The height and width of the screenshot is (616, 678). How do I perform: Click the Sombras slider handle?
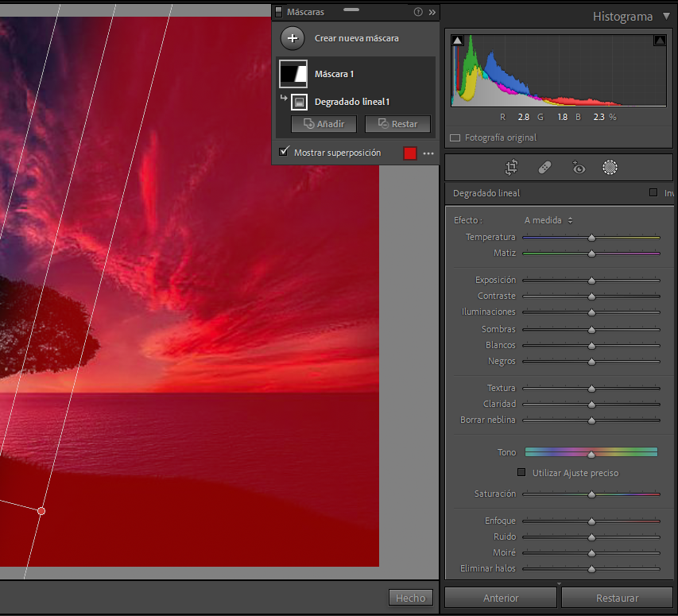(591, 330)
